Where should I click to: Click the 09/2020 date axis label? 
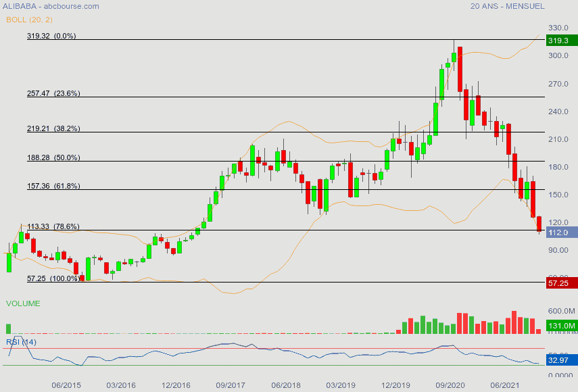coord(450,385)
